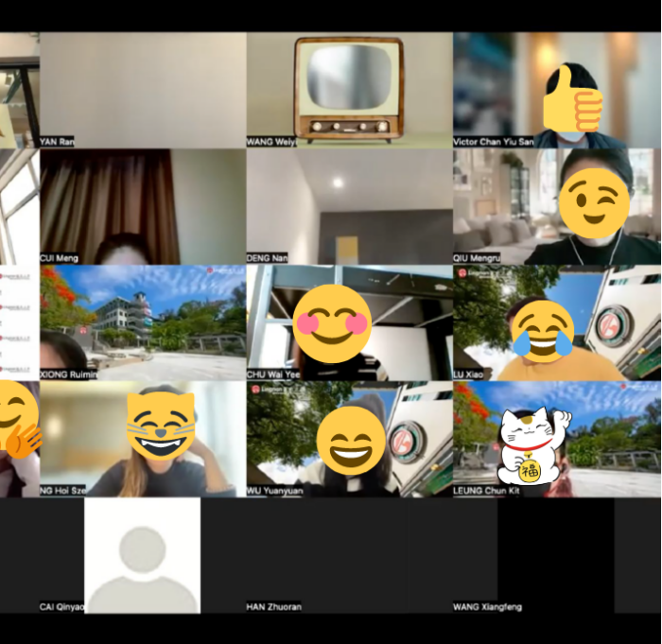This screenshot has width=662, height=644.
Task: Click the LEUNG Chun Kit name label
Action: coord(486,491)
